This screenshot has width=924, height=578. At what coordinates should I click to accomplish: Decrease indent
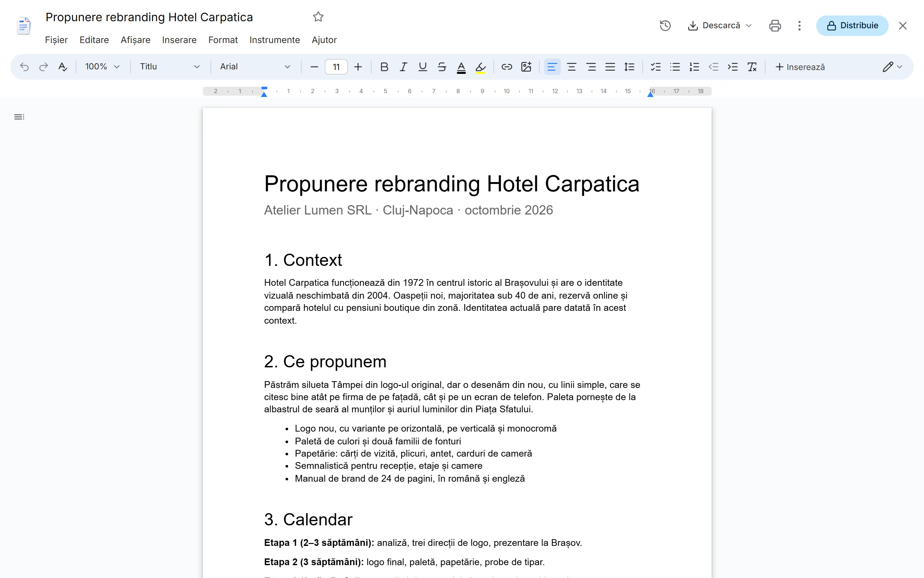(713, 67)
